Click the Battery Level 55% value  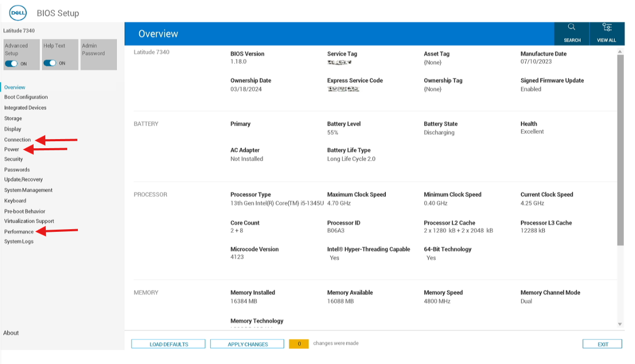pyautogui.click(x=332, y=133)
